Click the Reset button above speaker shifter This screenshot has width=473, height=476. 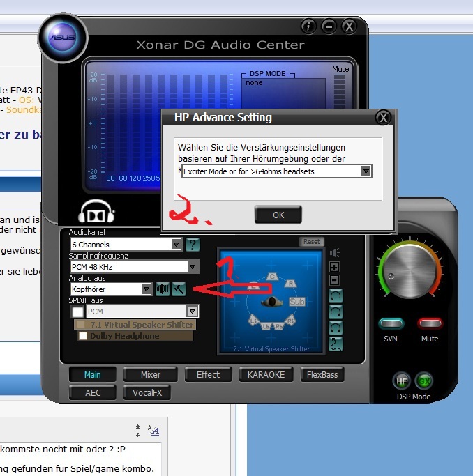[311, 242]
